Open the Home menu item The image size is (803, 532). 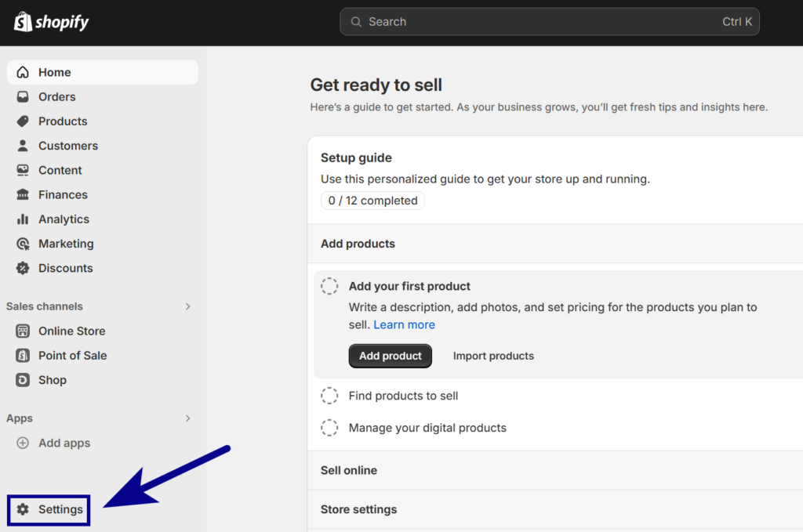tap(103, 72)
